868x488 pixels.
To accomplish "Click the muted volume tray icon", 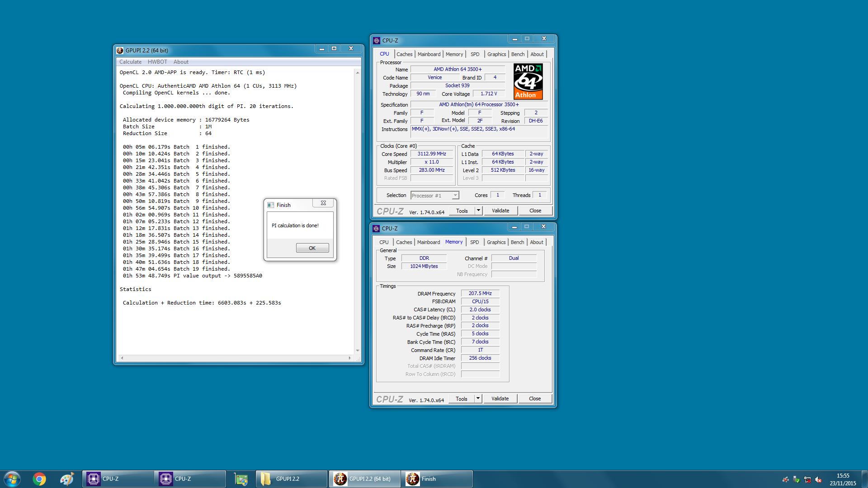I will click(818, 480).
